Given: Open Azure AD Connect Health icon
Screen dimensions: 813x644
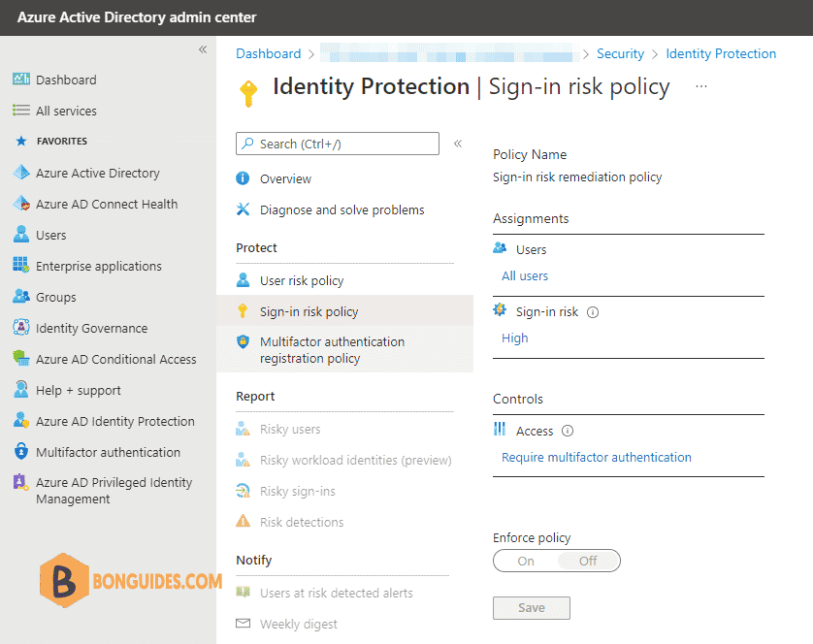Looking at the screenshot, I should pos(21,204).
